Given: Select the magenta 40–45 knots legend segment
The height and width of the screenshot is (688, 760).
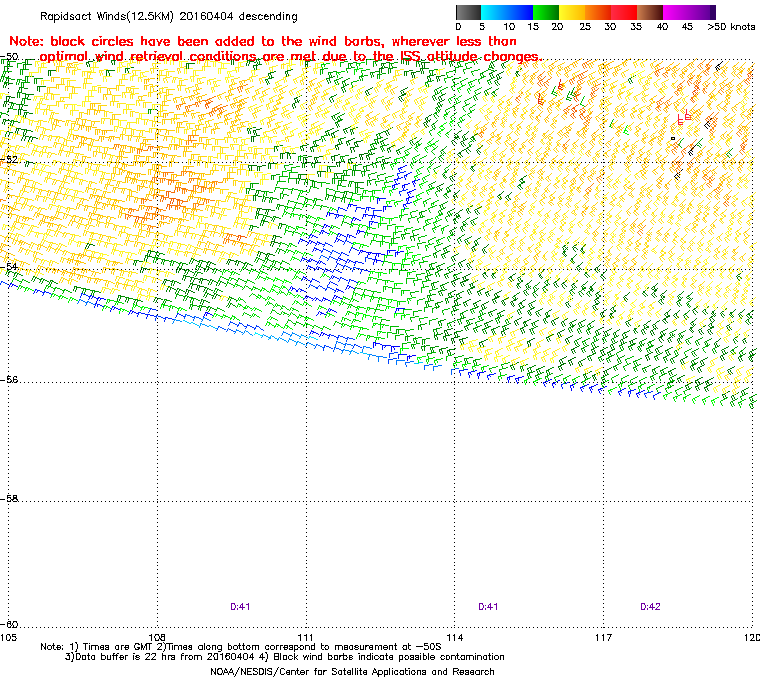Looking at the screenshot, I should coord(676,12).
